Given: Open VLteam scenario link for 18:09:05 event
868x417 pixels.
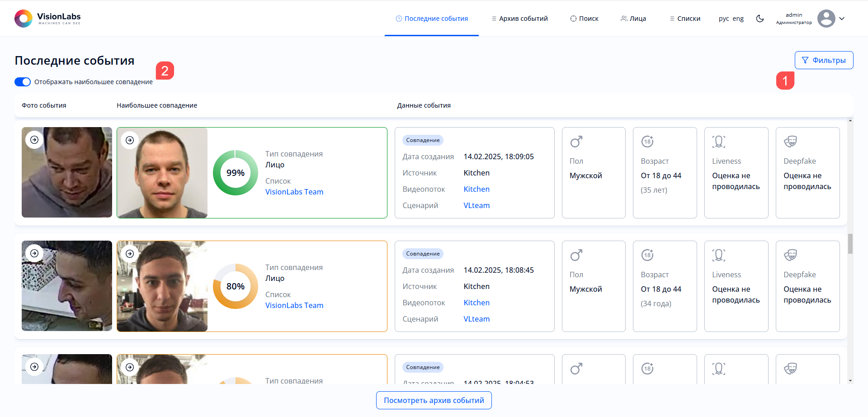Looking at the screenshot, I should (x=476, y=205).
